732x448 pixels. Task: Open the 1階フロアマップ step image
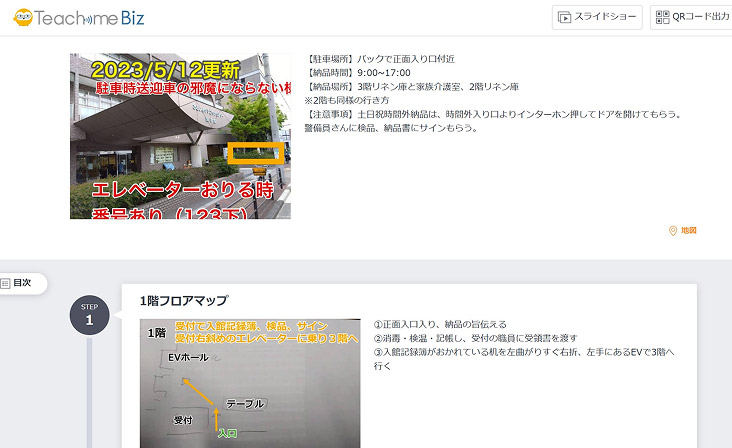[250, 384]
